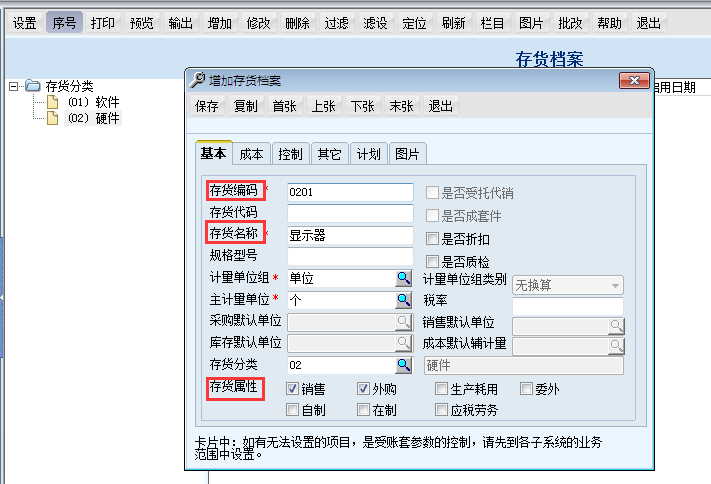Click the 税率 input field
711x484 pixels.
[x=568, y=306]
